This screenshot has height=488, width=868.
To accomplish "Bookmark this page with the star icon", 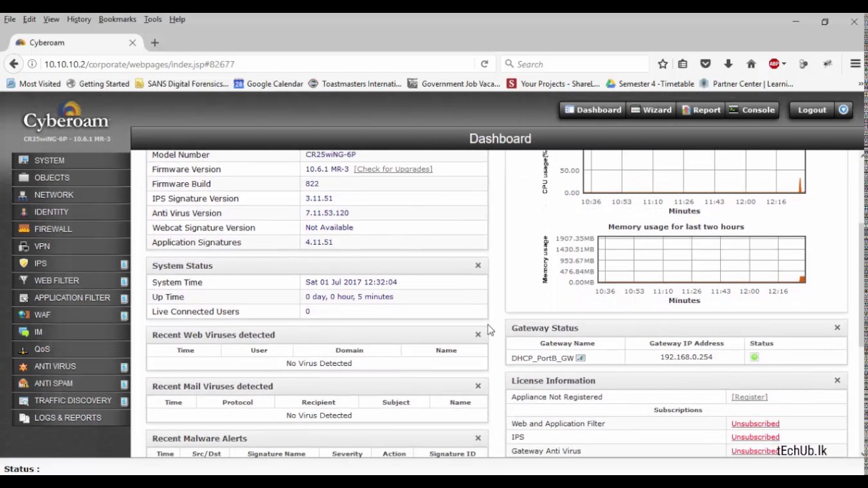I will (663, 64).
